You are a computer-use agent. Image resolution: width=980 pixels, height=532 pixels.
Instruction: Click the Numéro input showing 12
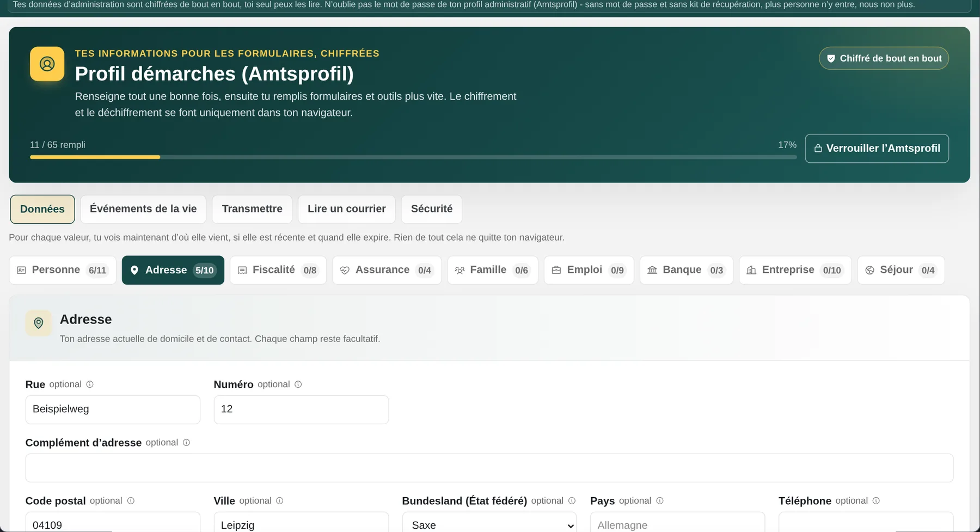pyautogui.click(x=301, y=409)
